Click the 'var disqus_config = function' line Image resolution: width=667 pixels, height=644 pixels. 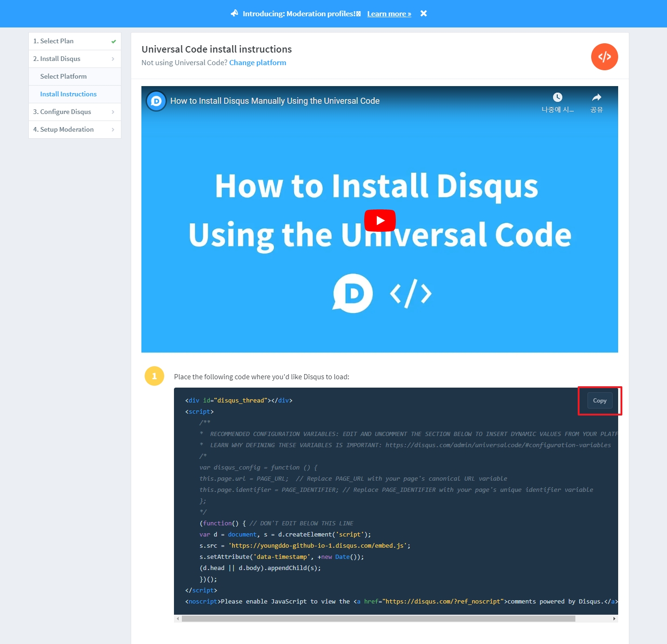(259, 468)
